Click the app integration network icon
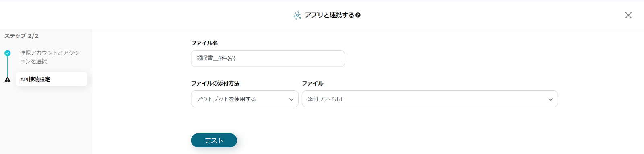The width and height of the screenshot is (644, 154). click(x=297, y=15)
